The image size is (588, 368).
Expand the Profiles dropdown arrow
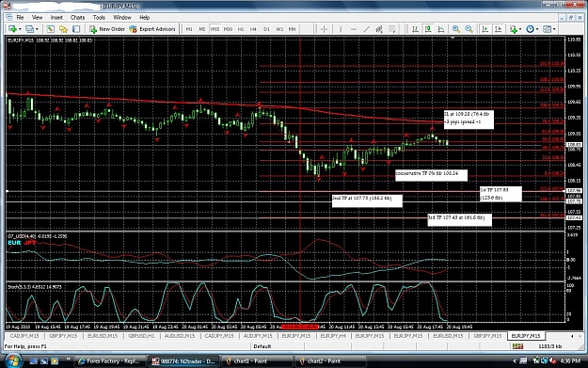tap(37, 29)
